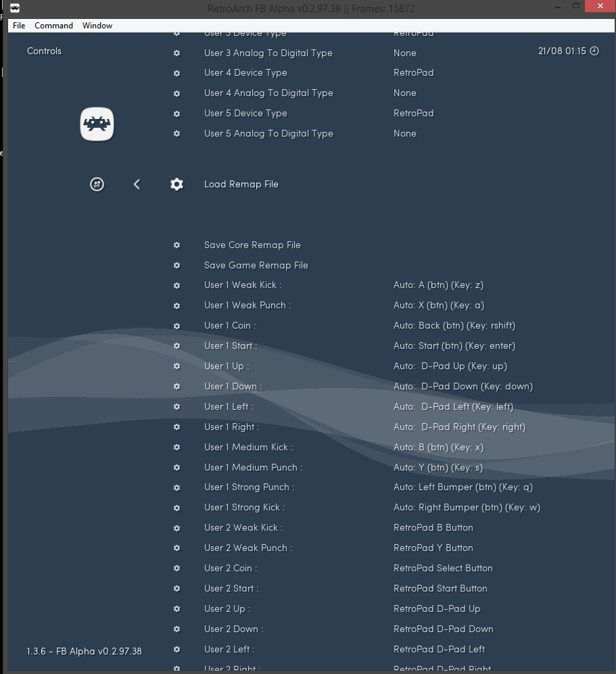Click the value RetroPad Start Button
The image size is (616, 674).
[x=441, y=588]
